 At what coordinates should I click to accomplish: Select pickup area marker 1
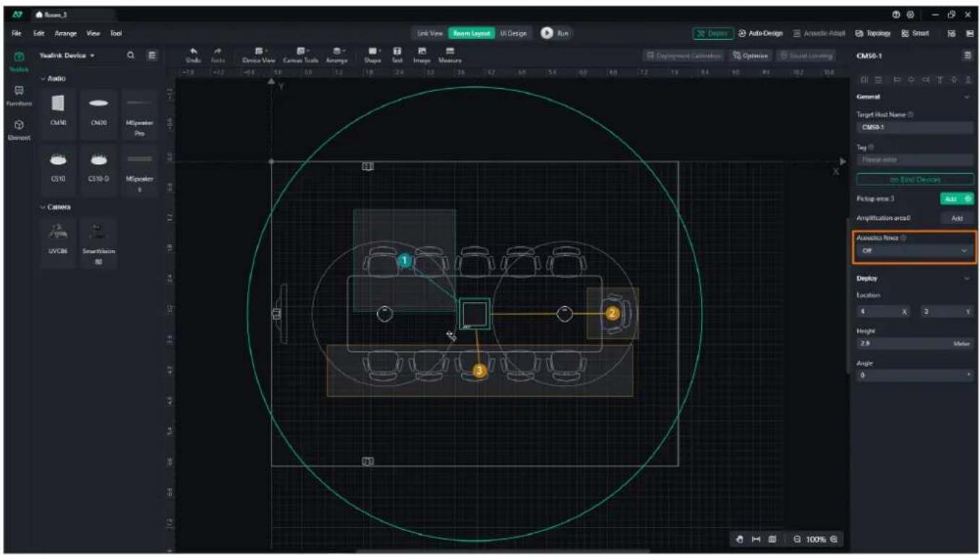(x=405, y=259)
